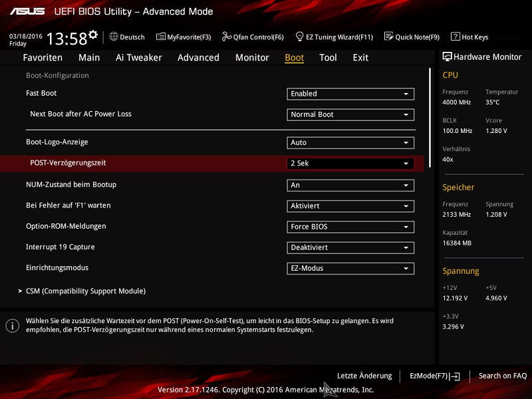This screenshot has width=532, height=399.
Task: Launch Qfan Control(F6)
Action: pos(253,37)
